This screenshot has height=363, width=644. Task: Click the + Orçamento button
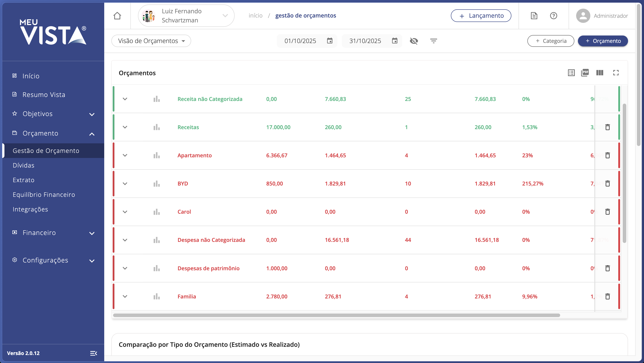pyautogui.click(x=603, y=41)
